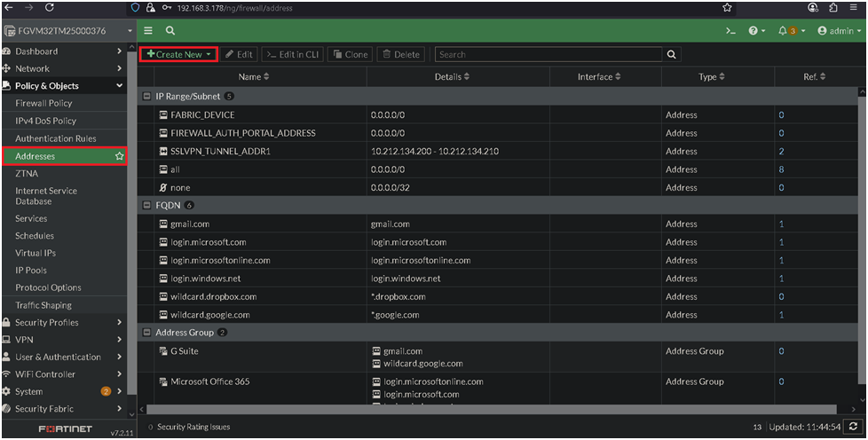Toggle favorite star on Addresses

(119, 157)
